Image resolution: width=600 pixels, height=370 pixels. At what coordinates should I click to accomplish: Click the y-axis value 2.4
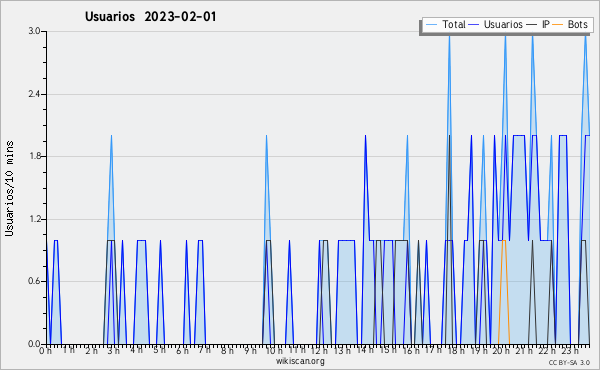pos(34,94)
